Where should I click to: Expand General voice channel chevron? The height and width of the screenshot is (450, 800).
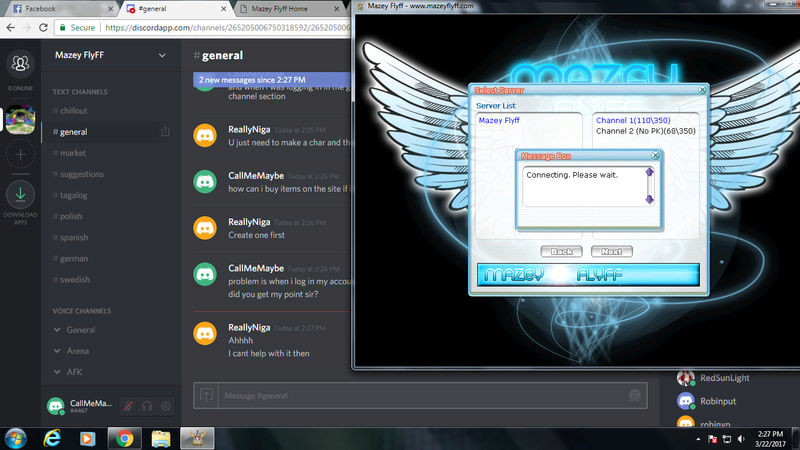[x=57, y=330]
